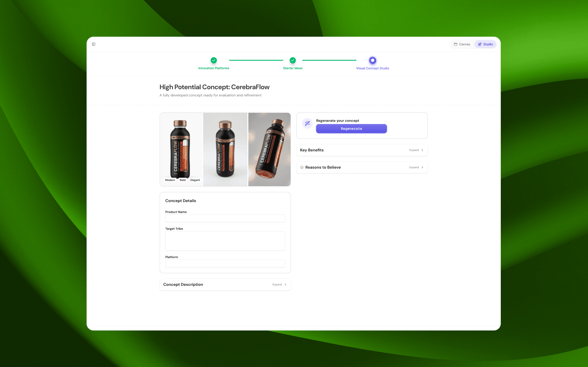Toggle the sidebar panel icon

93,44
